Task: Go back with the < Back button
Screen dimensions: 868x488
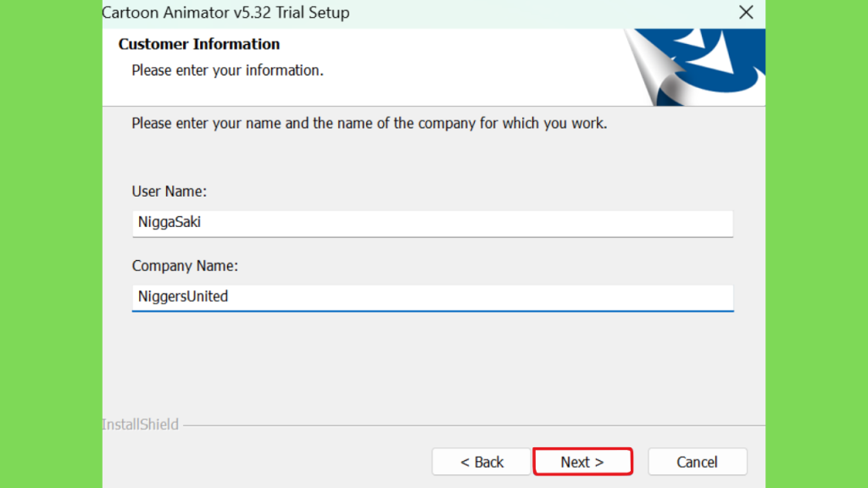Action: [x=481, y=462]
